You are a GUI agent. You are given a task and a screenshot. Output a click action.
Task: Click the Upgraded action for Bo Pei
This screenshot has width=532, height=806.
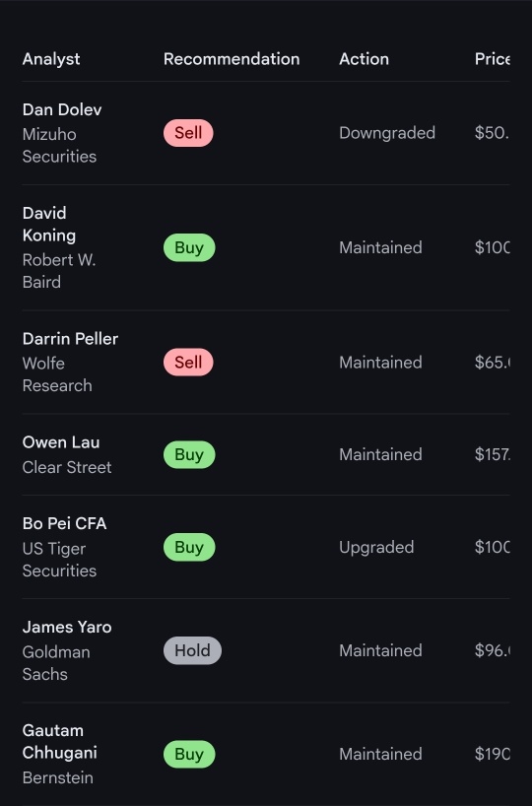(376, 548)
